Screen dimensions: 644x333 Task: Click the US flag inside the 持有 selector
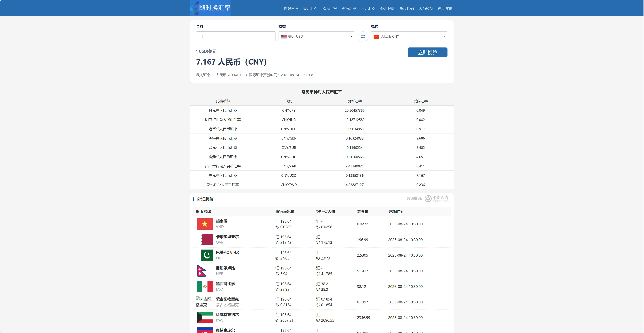pyautogui.click(x=283, y=36)
